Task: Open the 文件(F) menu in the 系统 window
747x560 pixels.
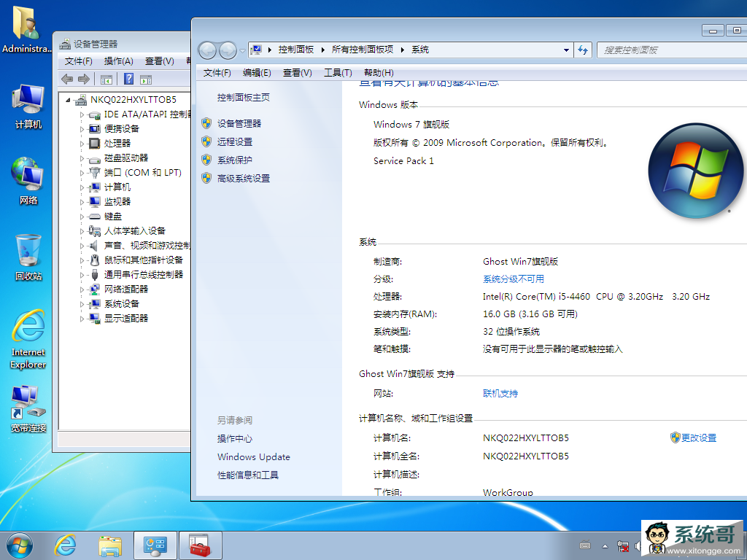Action: click(x=217, y=72)
